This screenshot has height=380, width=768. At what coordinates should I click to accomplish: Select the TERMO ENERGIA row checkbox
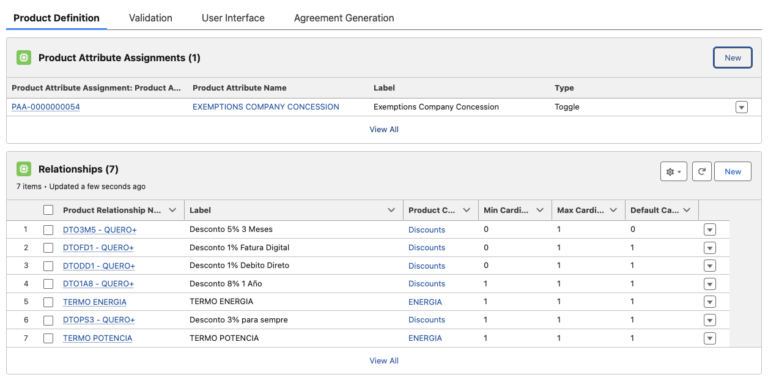pyautogui.click(x=48, y=302)
